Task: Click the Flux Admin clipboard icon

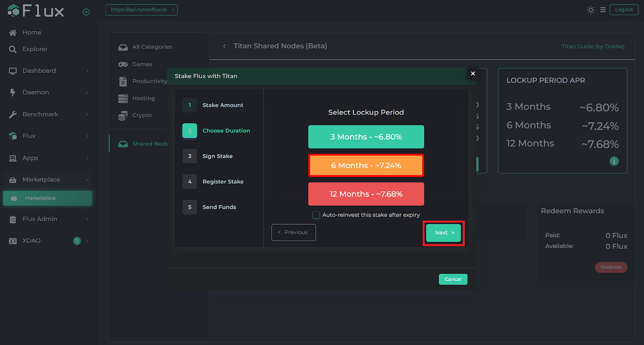Action: point(13,219)
